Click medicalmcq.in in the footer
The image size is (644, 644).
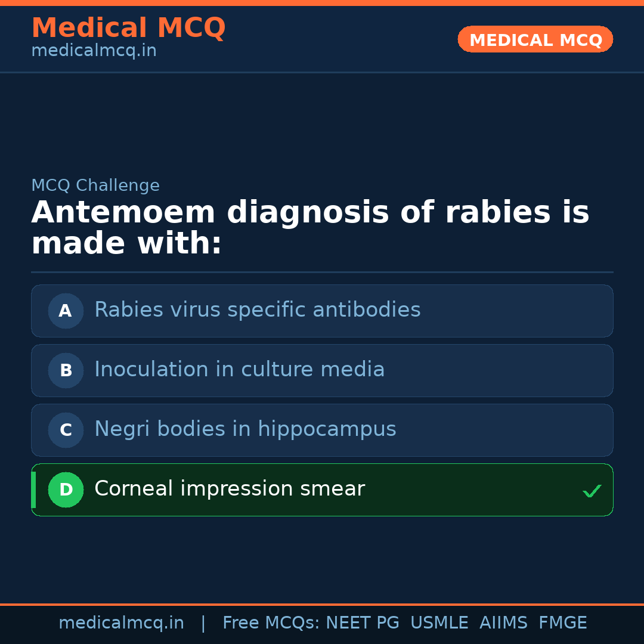pyautogui.click(x=121, y=623)
